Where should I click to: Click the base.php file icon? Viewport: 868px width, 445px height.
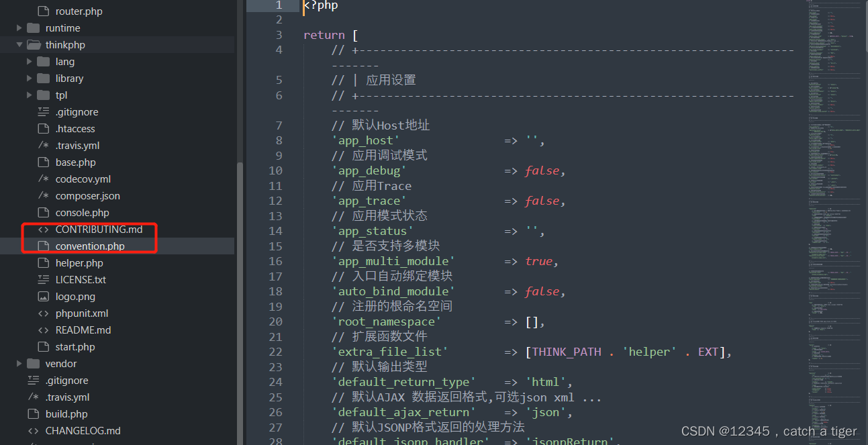pyautogui.click(x=44, y=162)
